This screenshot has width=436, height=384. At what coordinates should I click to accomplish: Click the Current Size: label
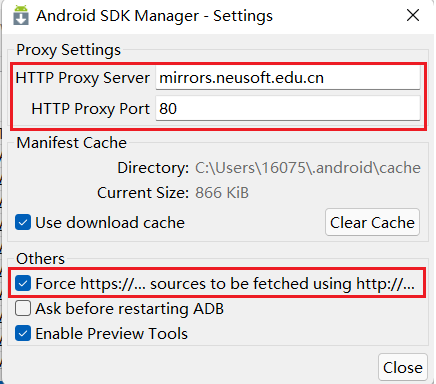click(143, 193)
